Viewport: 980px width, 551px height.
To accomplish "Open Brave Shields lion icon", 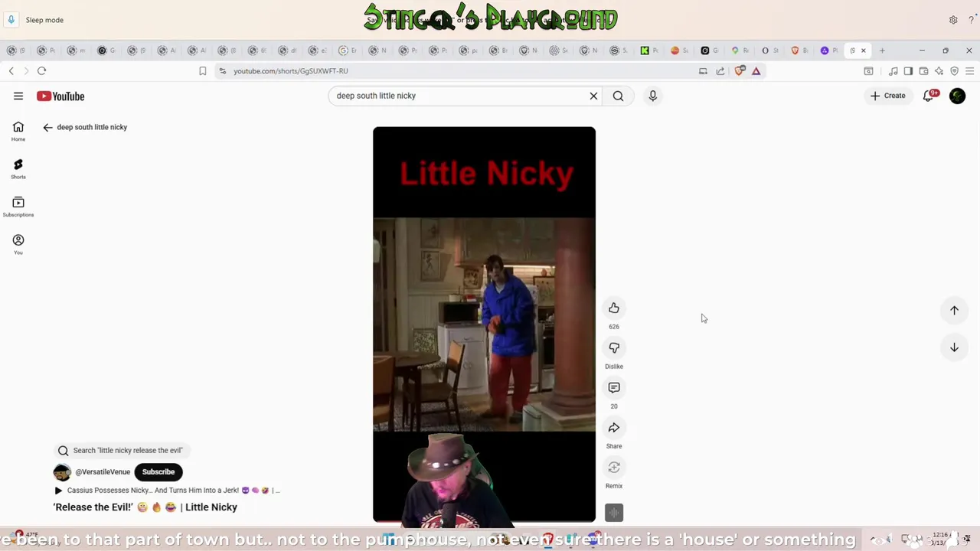I will click(740, 71).
